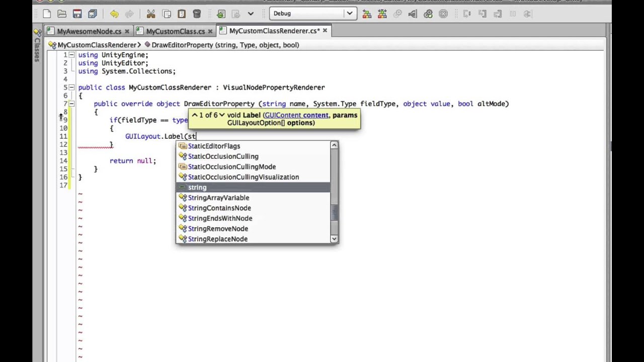Click the Save All toolbar icon
This screenshot has width=644, height=362.
point(93,14)
